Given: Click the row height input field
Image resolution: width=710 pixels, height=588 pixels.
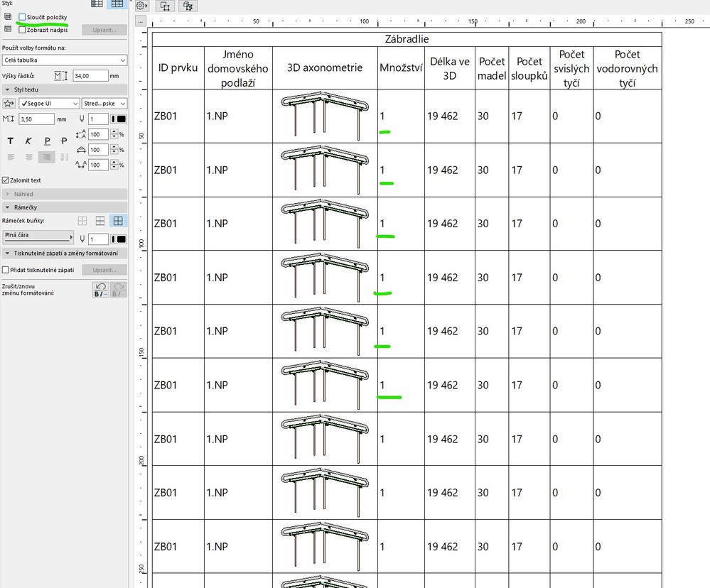Looking at the screenshot, I should (x=90, y=75).
